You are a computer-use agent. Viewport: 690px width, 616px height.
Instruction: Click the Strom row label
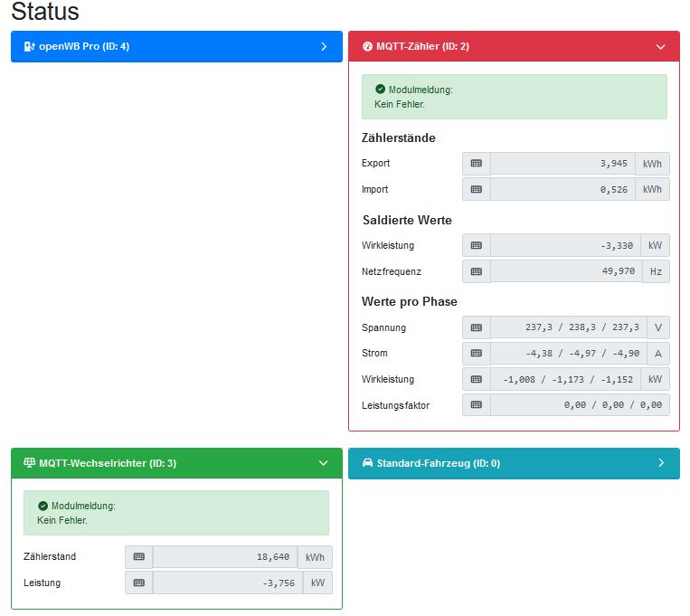pos(374,353)
